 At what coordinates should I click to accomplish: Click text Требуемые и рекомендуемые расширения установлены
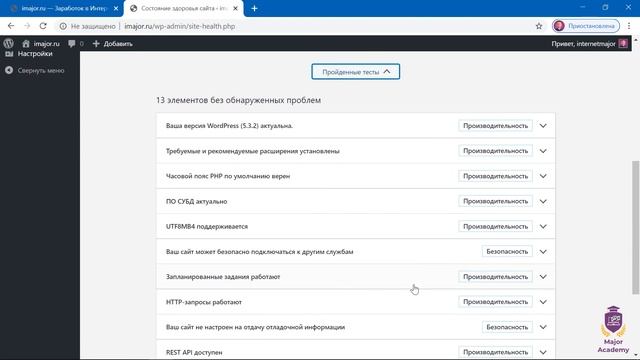point(253,151)
